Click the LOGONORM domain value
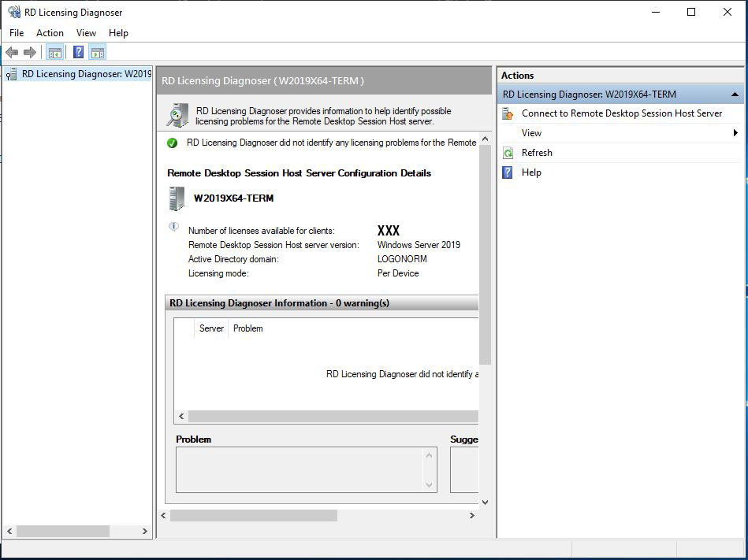 [402, 259]
